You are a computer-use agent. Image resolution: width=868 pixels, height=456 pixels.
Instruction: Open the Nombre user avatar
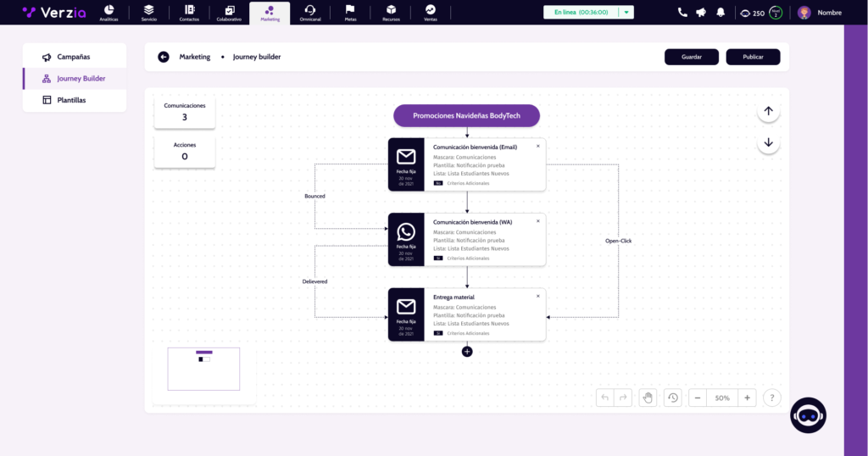point(804,13)
